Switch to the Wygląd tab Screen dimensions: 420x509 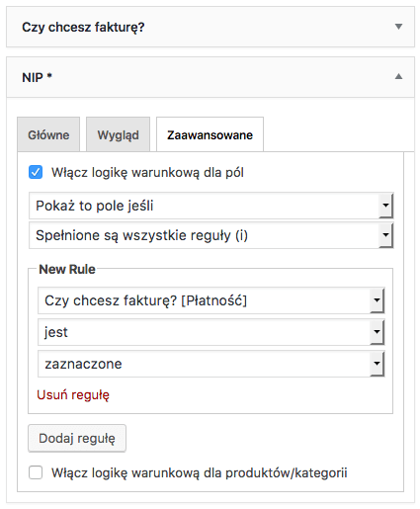[118, 134]
